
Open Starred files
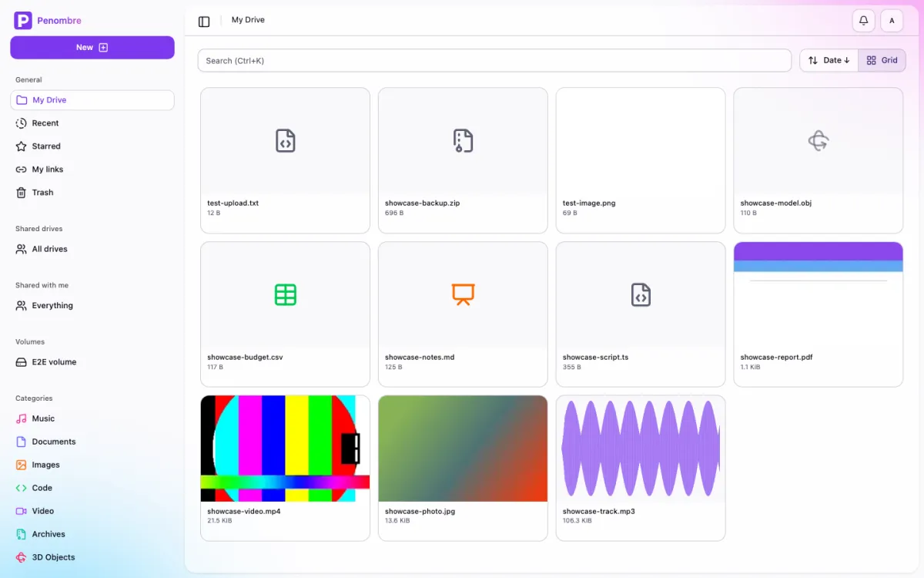coord(92,146)
